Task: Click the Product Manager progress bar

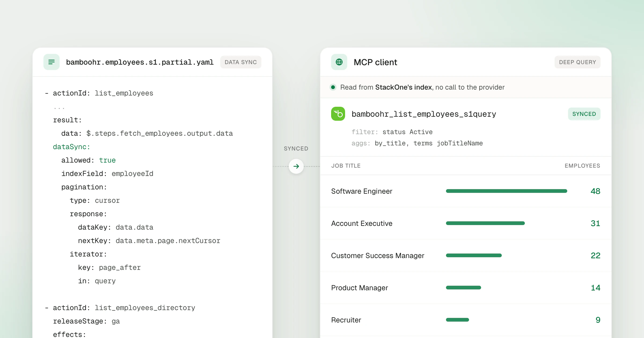Action: point(463,288)
